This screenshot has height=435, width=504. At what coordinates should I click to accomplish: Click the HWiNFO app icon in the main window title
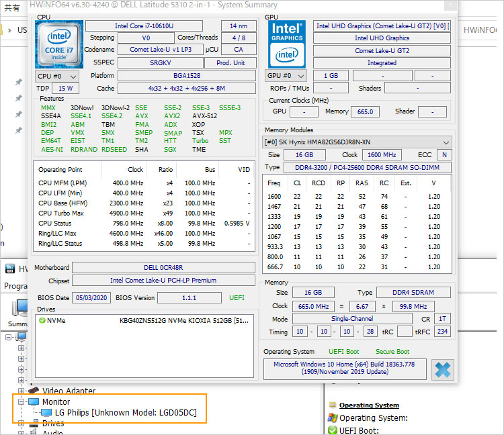pos(10,269)
